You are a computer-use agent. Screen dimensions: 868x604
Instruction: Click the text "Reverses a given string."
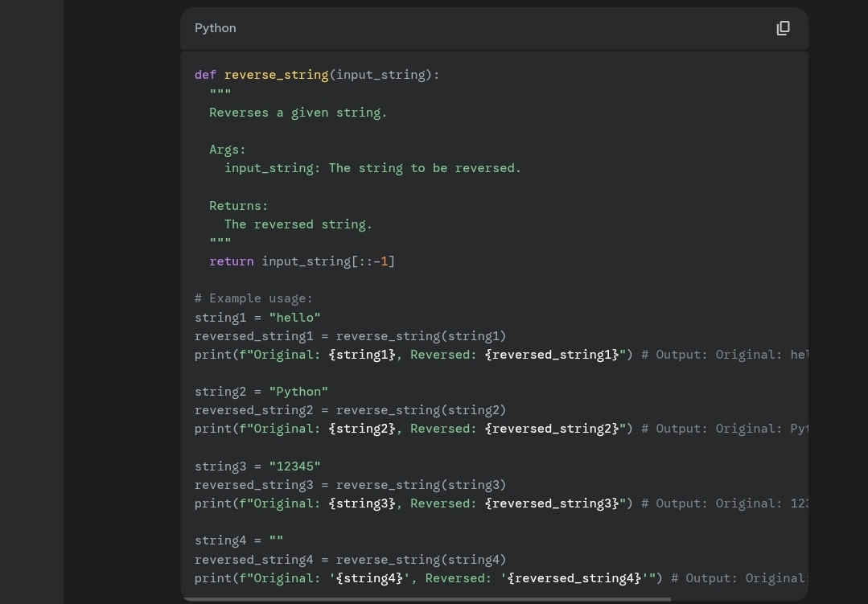tap(298, 113)
